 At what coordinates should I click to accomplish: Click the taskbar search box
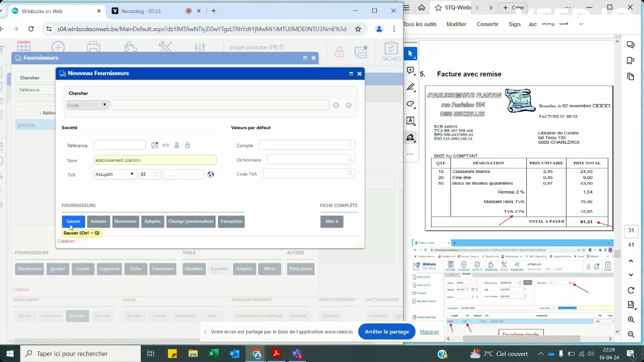(x=80, y=353)
